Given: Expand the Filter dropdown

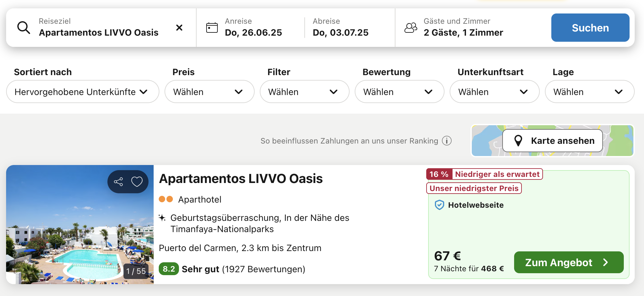Looking at the screenshot, I should [304, 91].
